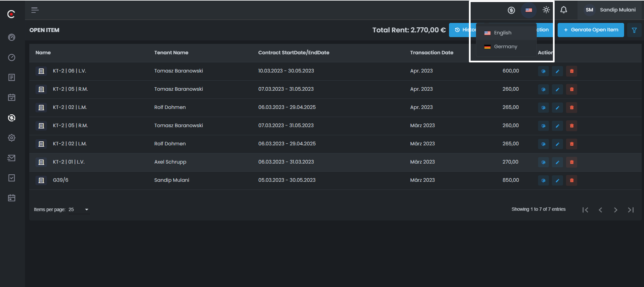
Task: Open Sandip Mulani user profile menu
Action: (611, 10)
